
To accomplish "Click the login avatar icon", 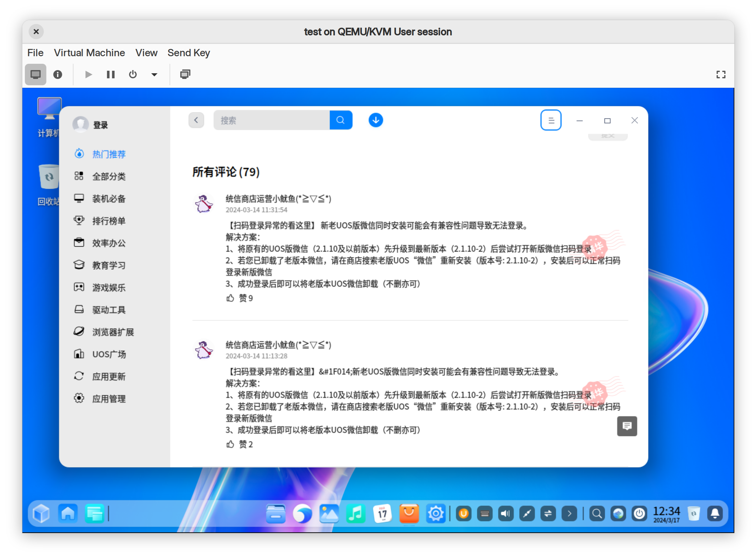I will [81, 124].
